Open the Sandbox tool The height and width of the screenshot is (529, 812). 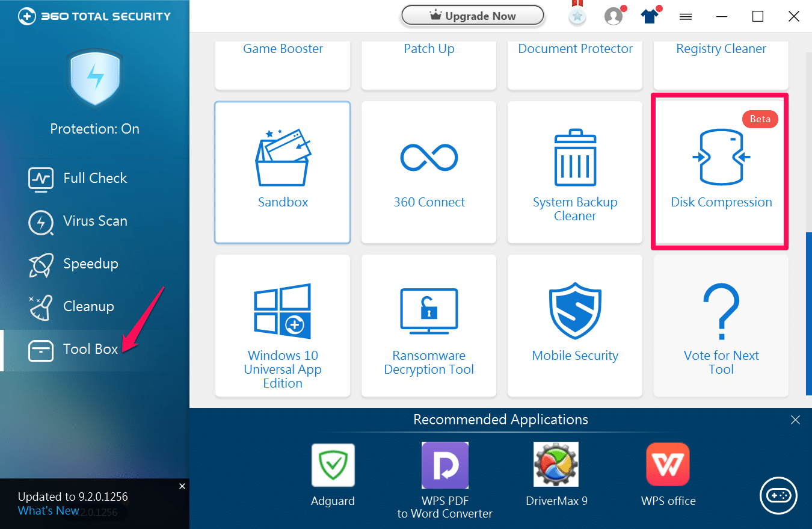[283, 172]
